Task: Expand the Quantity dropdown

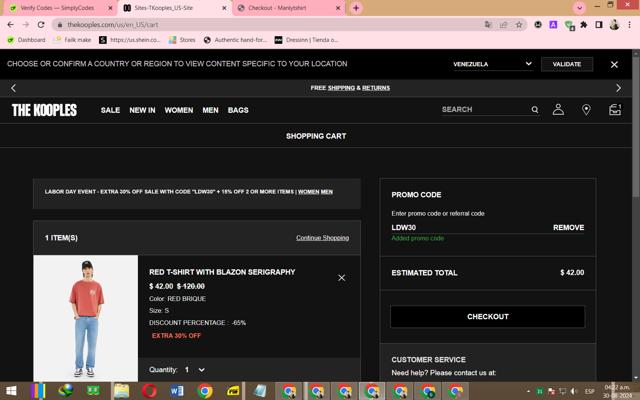Action: (x=194, y=370)
